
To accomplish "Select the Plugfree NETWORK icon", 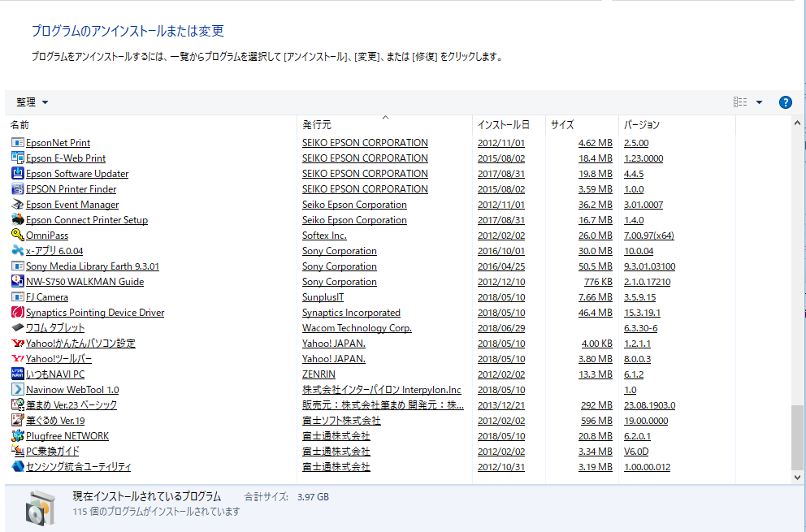I will (18, 436).
